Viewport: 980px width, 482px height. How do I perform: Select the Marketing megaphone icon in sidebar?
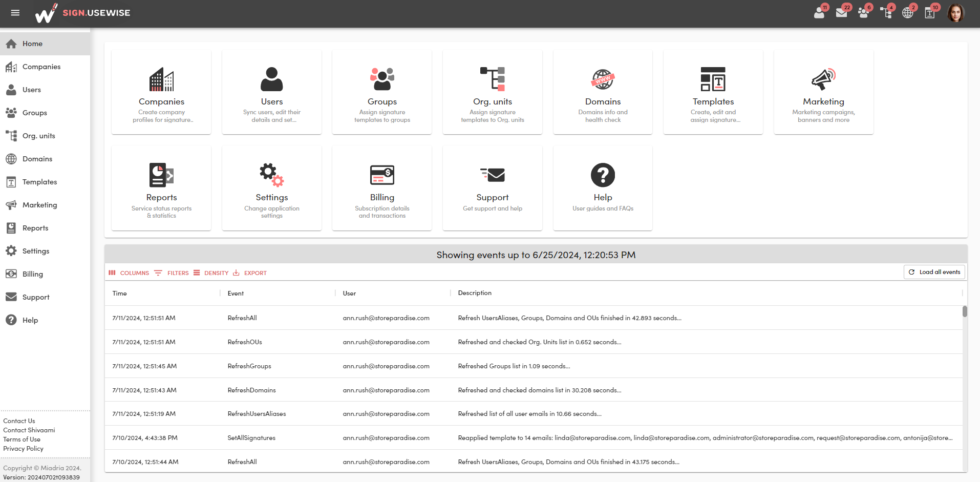[11, 205]
